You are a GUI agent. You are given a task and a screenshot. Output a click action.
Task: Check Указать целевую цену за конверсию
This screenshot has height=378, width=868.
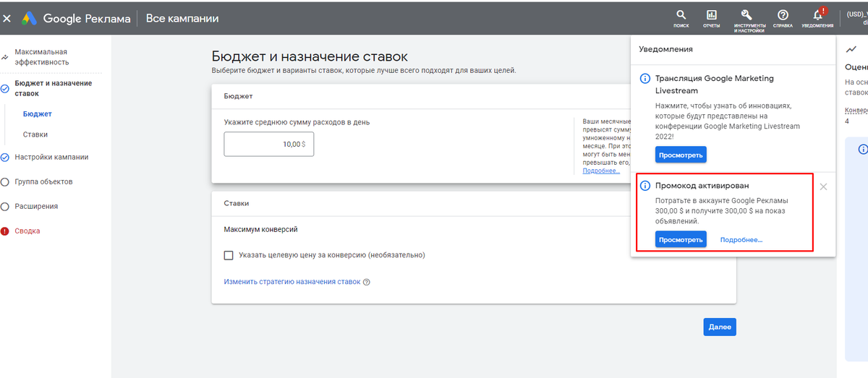[x=229, y=254]
